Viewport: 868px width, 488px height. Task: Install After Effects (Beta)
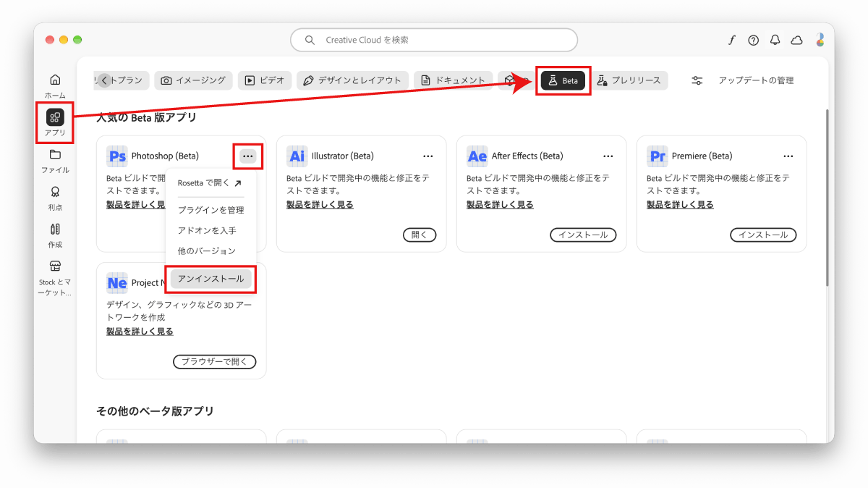(x=584, y=235)
